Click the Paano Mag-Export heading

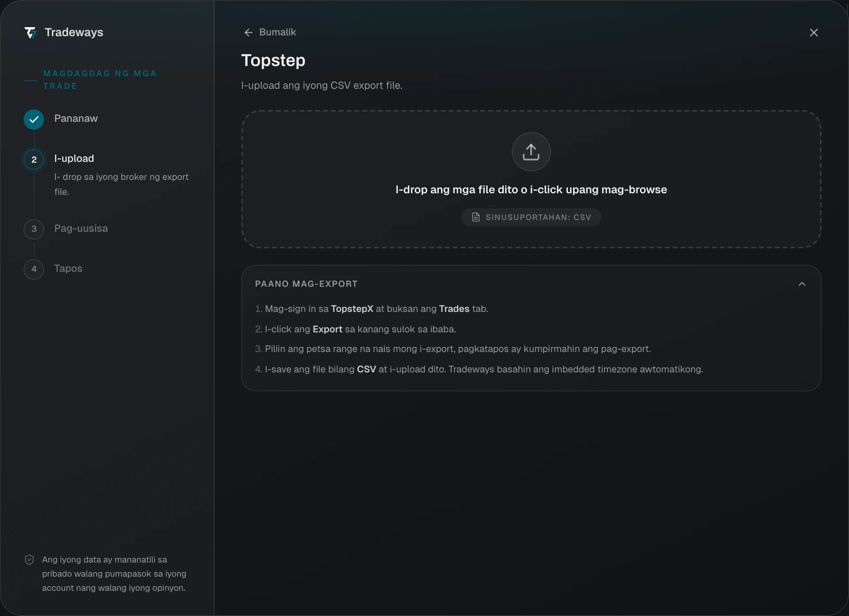click(x=306, y=284)
